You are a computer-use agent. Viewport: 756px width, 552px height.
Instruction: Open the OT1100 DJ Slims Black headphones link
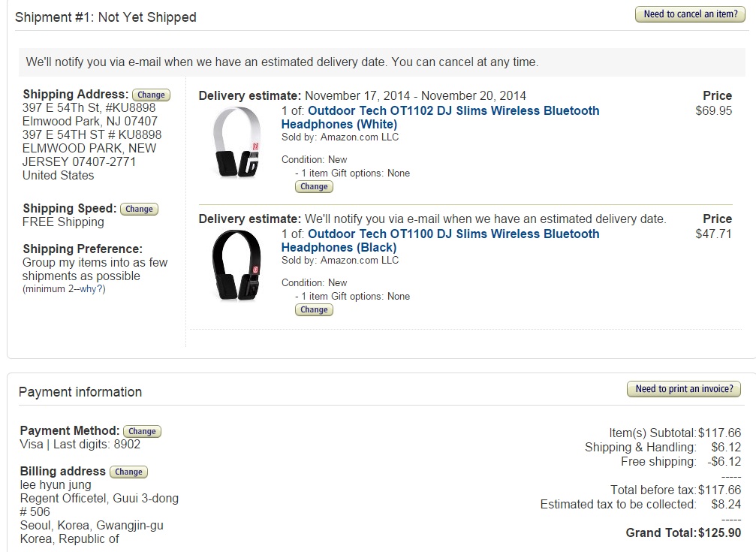440,240
